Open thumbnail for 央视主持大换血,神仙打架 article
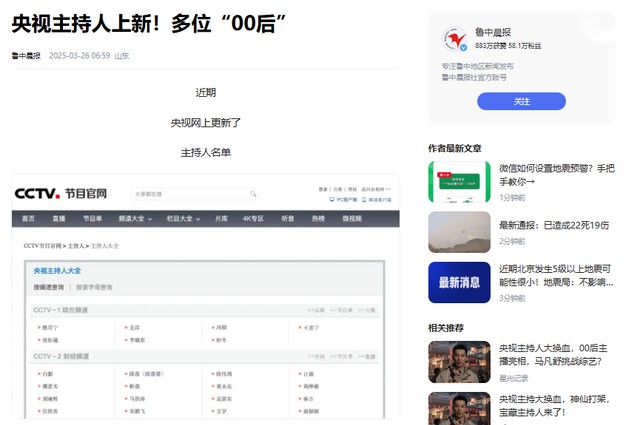This screenshot has height=425, width=640. tap(459, 408)
